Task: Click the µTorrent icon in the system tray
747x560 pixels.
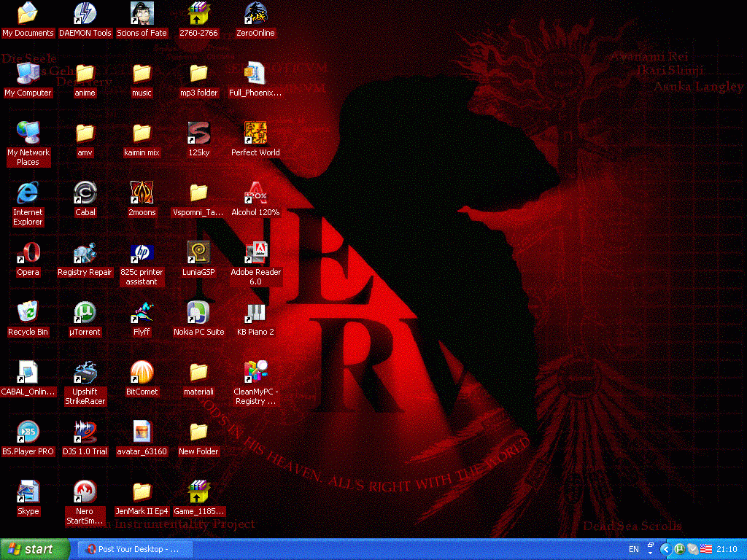Action: [679, 549]
